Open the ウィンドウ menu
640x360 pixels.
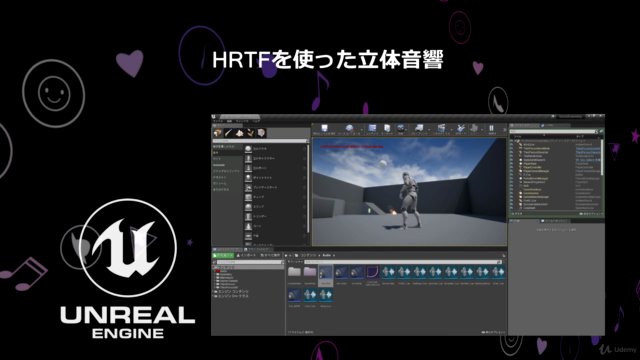[x=242, y=121]
